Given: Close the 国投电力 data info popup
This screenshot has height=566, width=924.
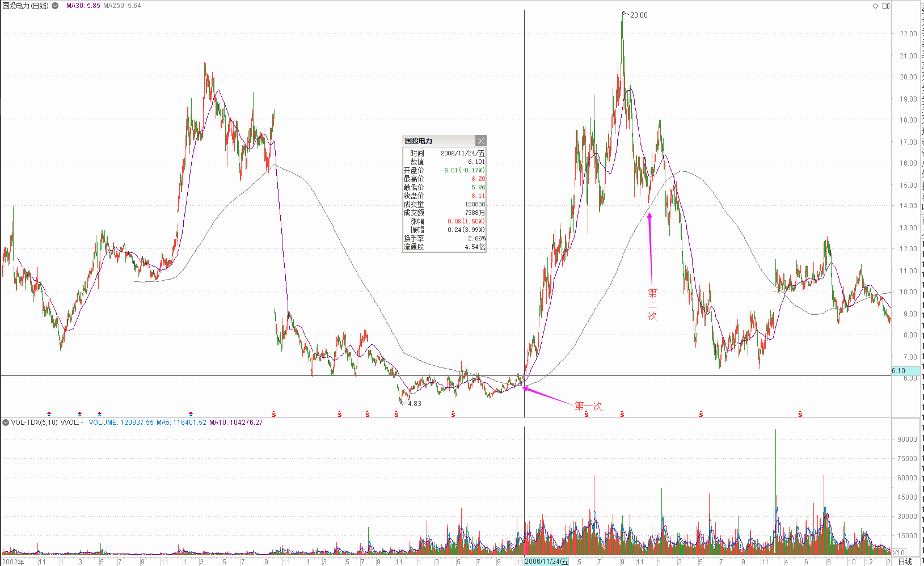Looking at the screenshot, I should pyautogui.click(x=480, y=141).
